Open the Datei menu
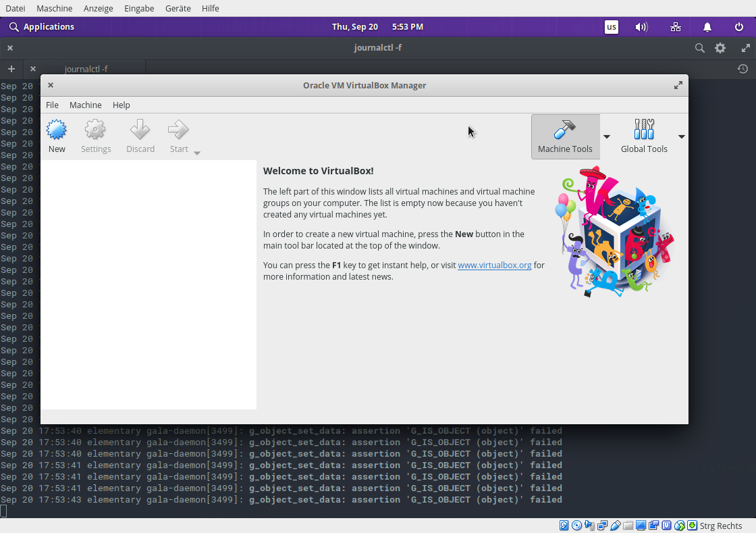Screen dimensions: 756x533 (x=16, y=8)
